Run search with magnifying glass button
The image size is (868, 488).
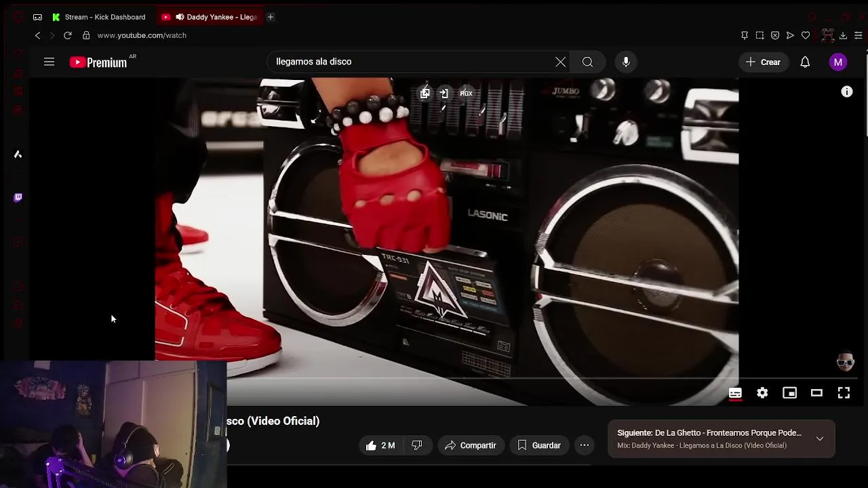point(588,62)
